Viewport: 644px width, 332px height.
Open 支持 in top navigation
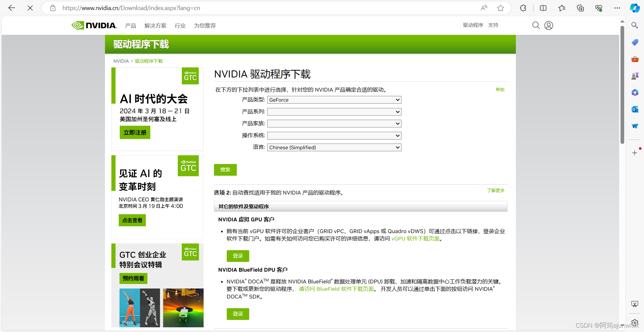tap(493, 25)
